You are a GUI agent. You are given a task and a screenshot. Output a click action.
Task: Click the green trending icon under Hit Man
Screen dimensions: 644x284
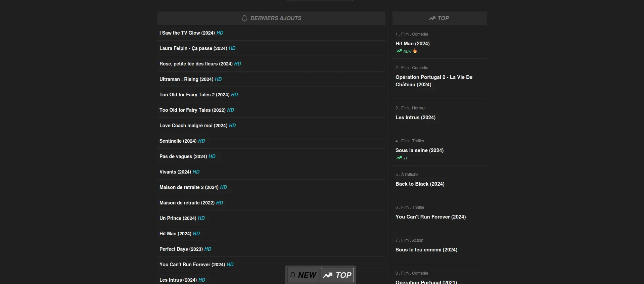[399, 51]
